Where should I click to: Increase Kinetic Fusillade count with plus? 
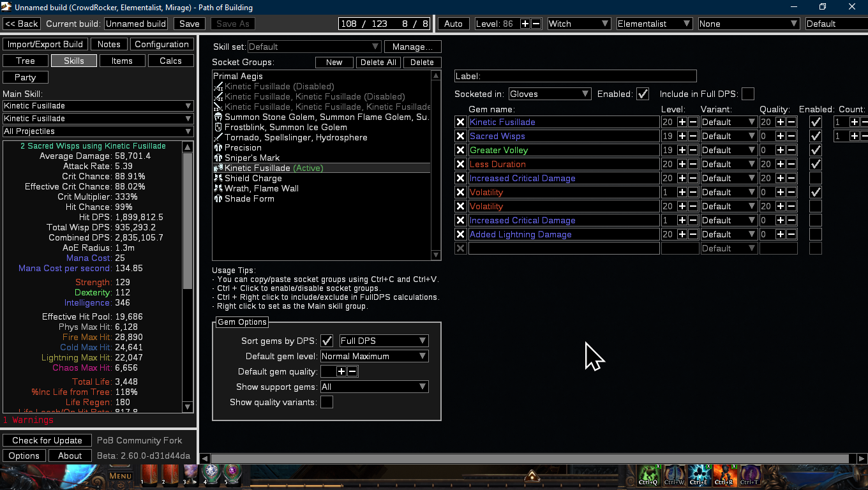(x=854, y=122)
